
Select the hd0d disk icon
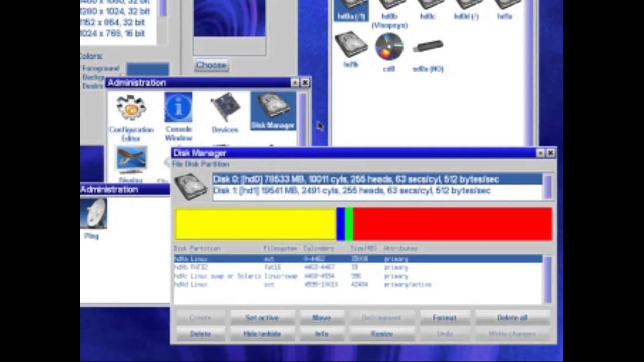(x=466, y=10)
